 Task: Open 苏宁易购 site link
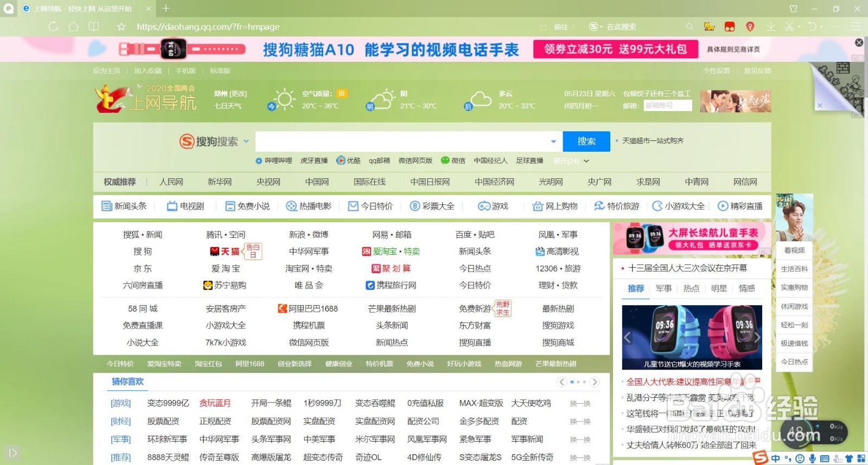pos(225,285)
